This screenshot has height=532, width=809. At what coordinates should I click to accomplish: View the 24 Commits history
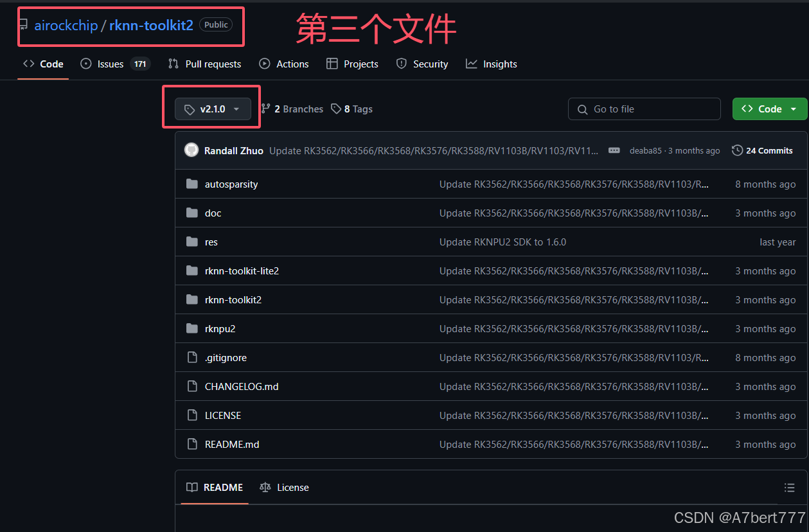[762, 150]
